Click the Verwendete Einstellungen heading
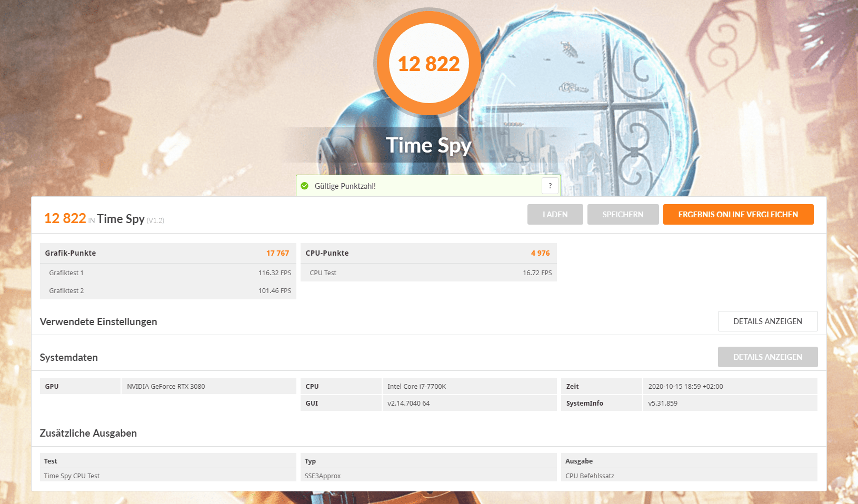858x504 pixels. 98,321
